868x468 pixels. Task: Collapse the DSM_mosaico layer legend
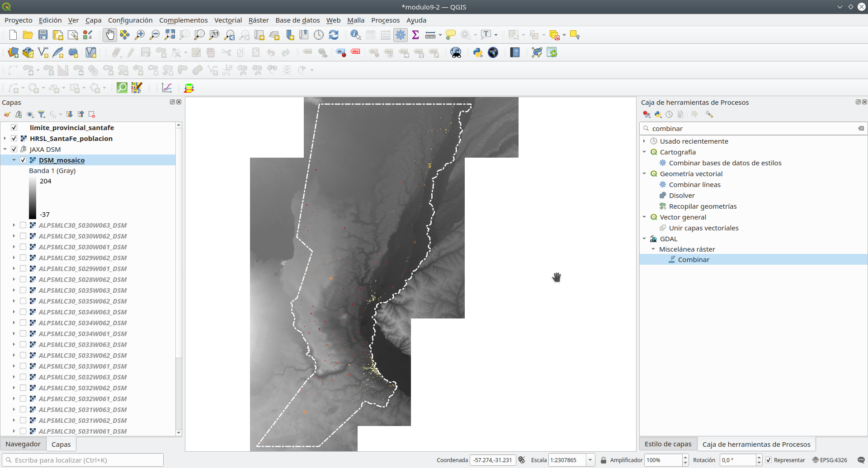point(14,160)
